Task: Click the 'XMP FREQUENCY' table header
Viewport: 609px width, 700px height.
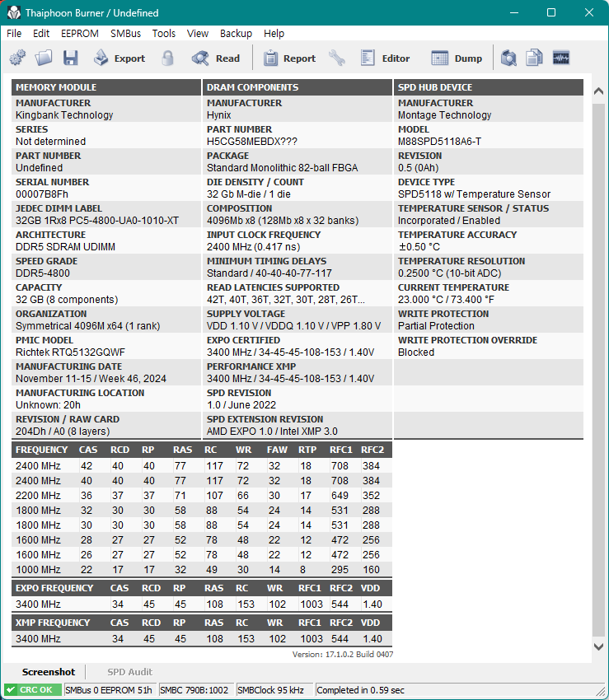Action: point(53,623)
